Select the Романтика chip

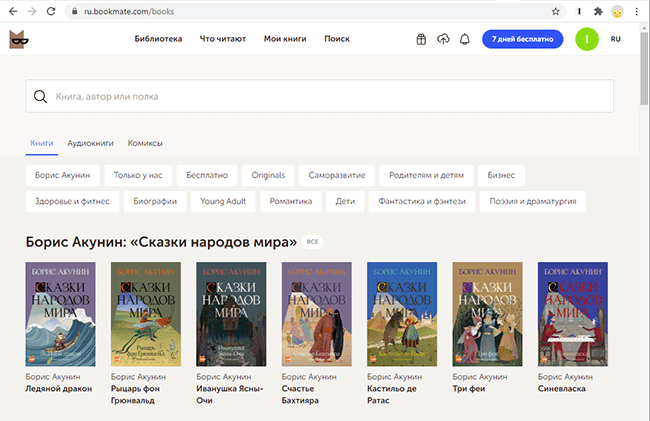pyautogui.click(x=291, y=201)
